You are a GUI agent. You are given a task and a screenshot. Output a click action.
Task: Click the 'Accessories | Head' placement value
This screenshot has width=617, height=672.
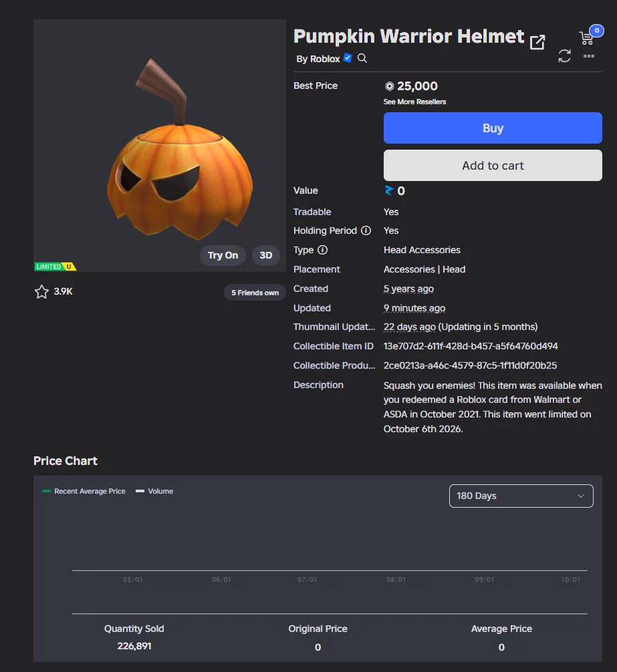pyautogui.click(x=424, y=269)
